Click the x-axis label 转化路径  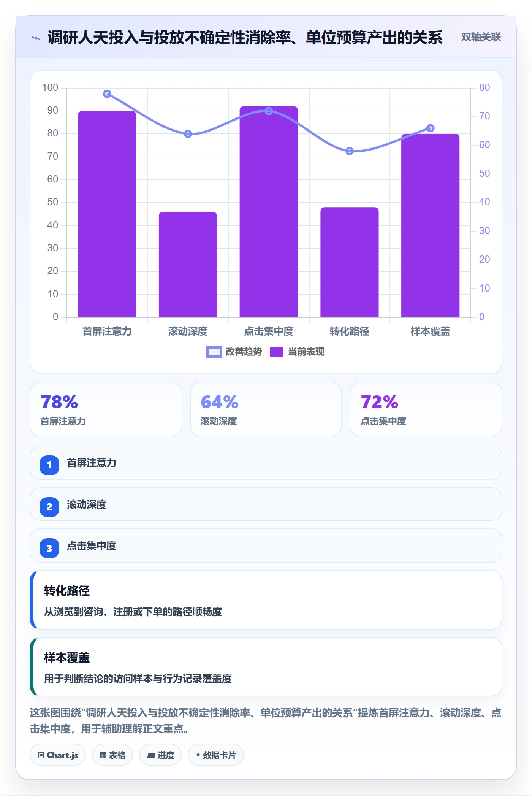pyautogui.click(x=350, y=331)
